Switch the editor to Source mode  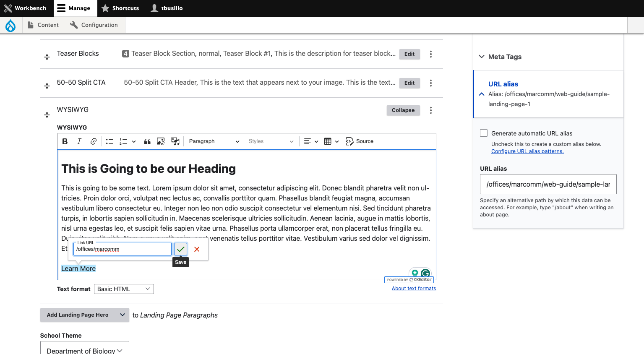point(360,141)
